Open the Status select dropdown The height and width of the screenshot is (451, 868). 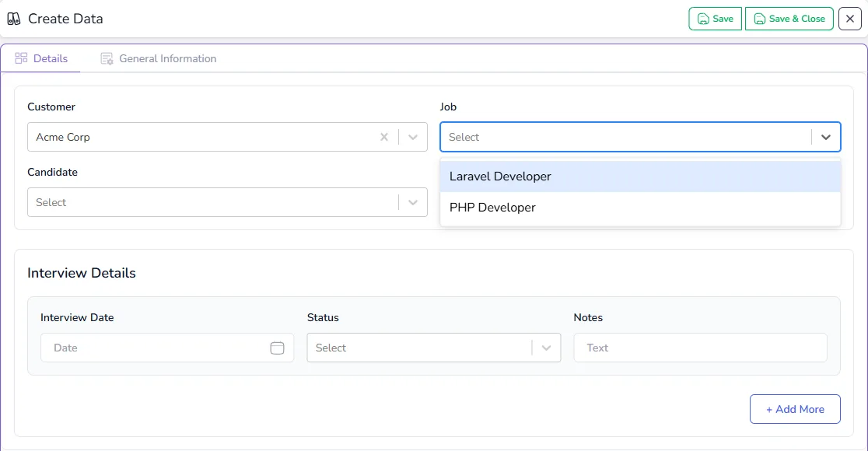[x=433, y=348]
